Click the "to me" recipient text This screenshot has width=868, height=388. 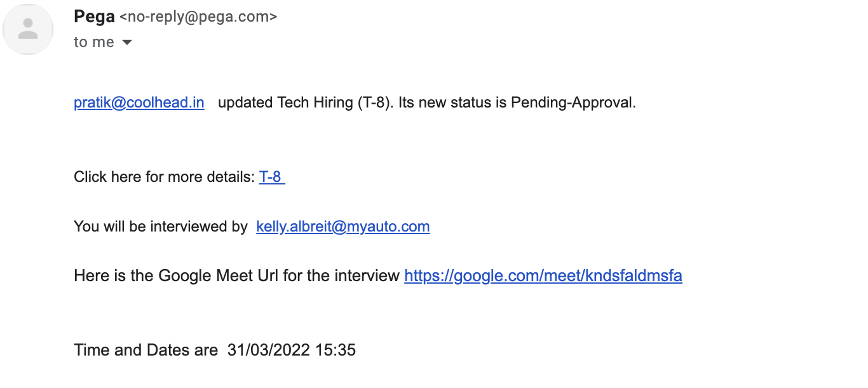[x=94, y=42]
